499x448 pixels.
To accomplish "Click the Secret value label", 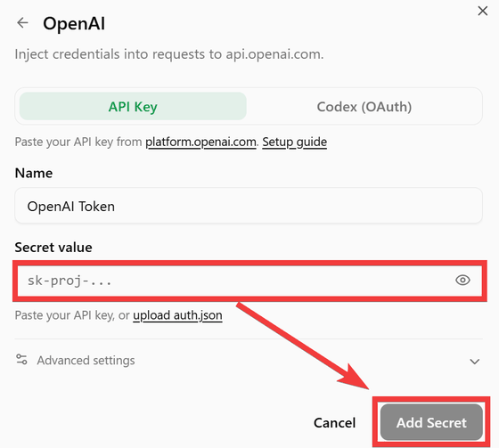I will click(x=53, y=248).
